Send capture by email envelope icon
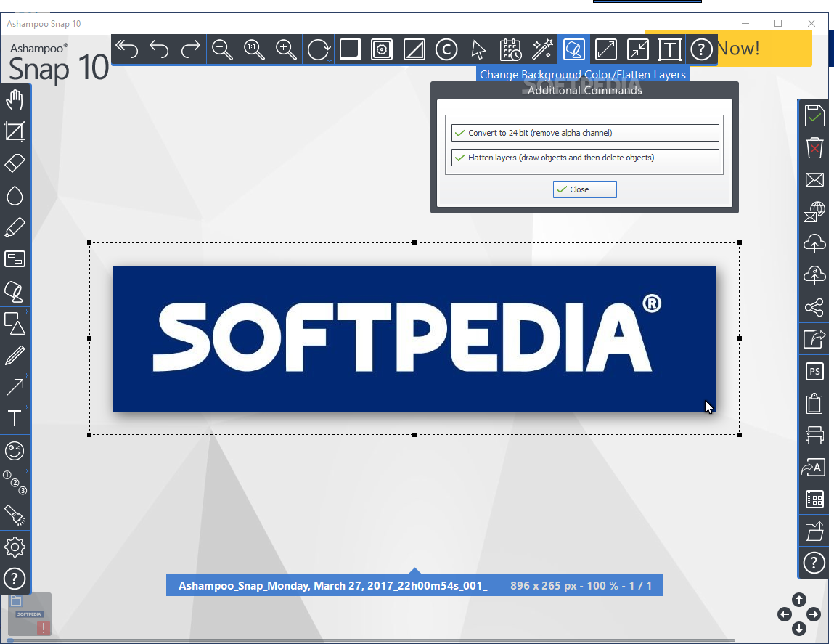Viewport: 834px width, 644px height. coord(814,179)
